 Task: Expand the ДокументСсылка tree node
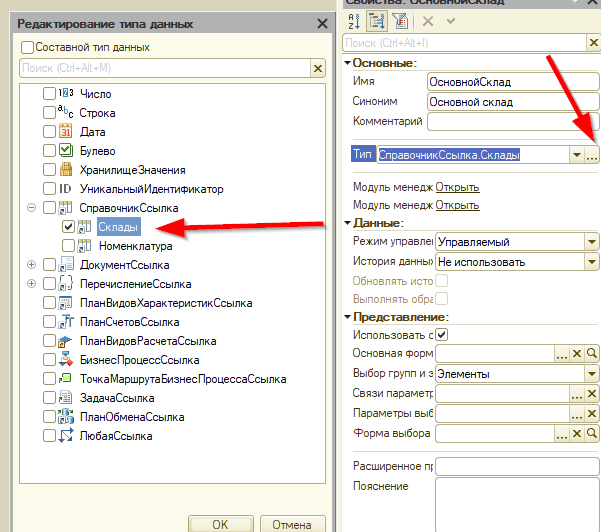[31, 264]
